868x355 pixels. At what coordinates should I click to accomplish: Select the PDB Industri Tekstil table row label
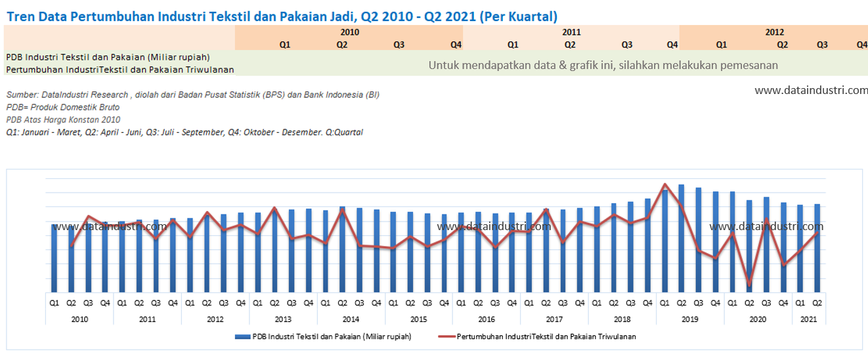[108, 57]
